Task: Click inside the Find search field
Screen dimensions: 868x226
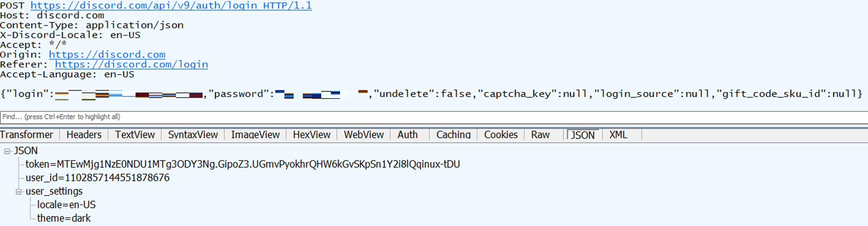Action: (414, 117)
